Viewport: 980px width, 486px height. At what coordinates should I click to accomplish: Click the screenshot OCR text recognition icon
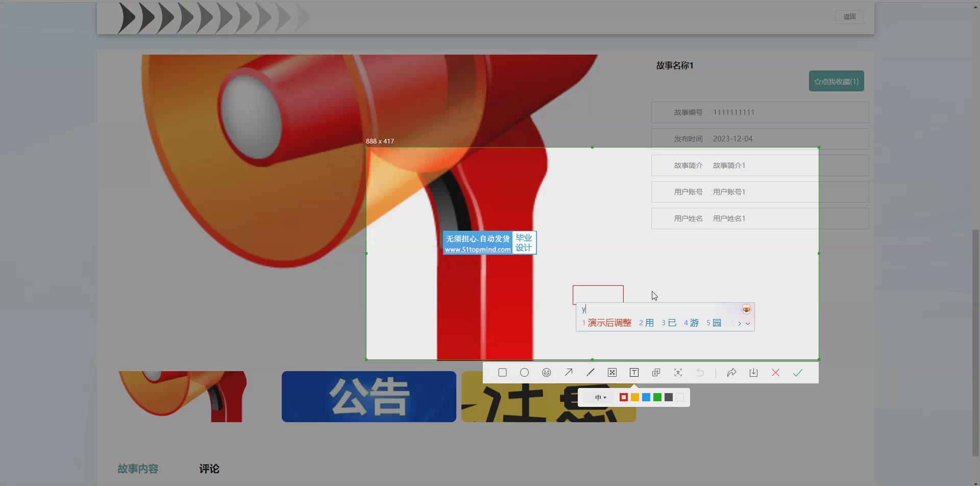point(678,373)
